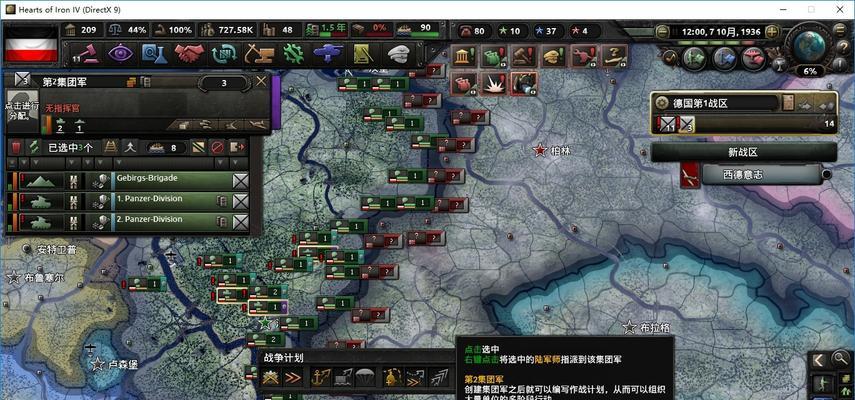The height and width of the screenshot is (400, 855).
Task: Toggle the red air map mode
Action: click(x=755, y=56)
